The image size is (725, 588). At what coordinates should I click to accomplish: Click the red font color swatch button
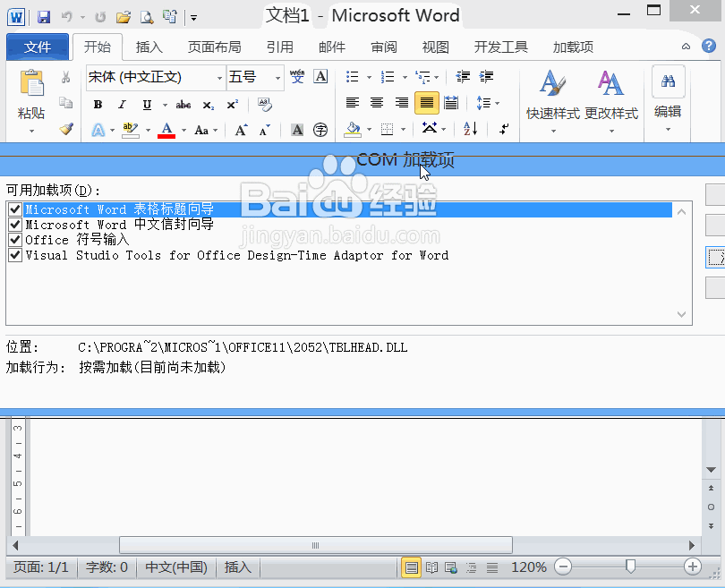166,130
